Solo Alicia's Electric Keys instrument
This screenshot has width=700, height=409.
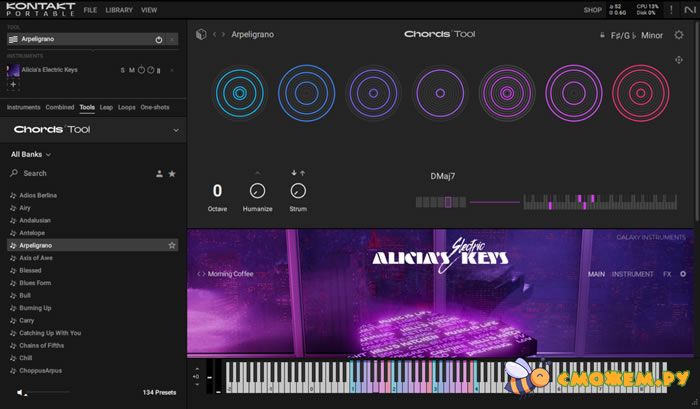[x=122, y=70]
